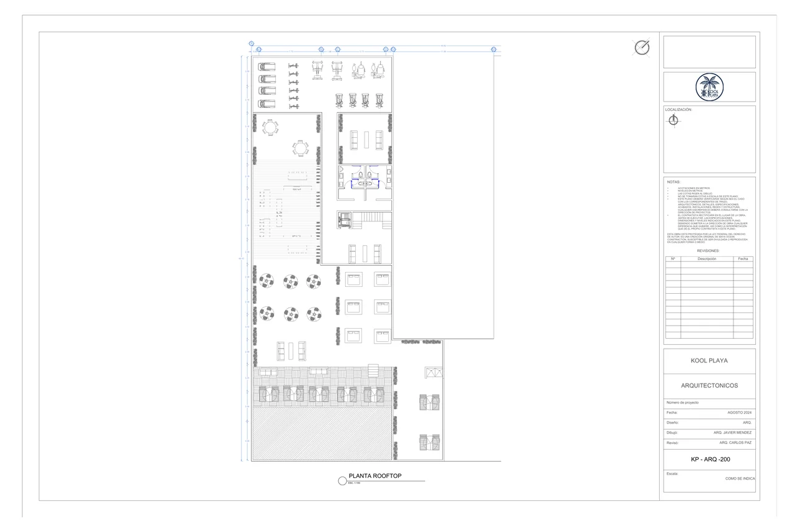Click the 'Descripción' column header
Image resolution: width=799 pixels, height=532 pixels.
[x=707, y=258]
